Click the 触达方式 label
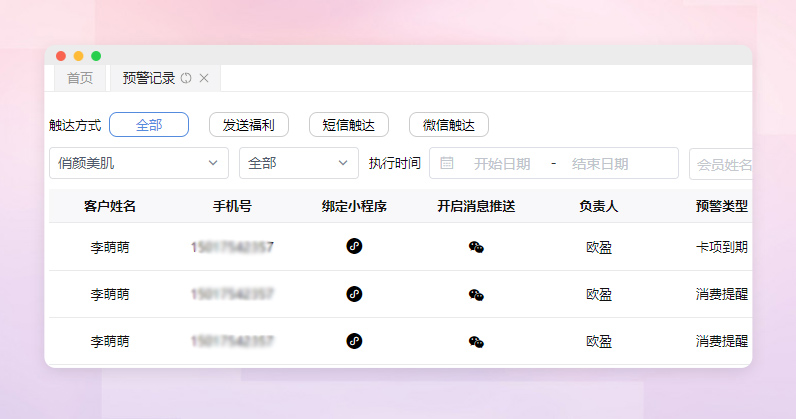Screen dimensions: 796x419 point(75,125)
